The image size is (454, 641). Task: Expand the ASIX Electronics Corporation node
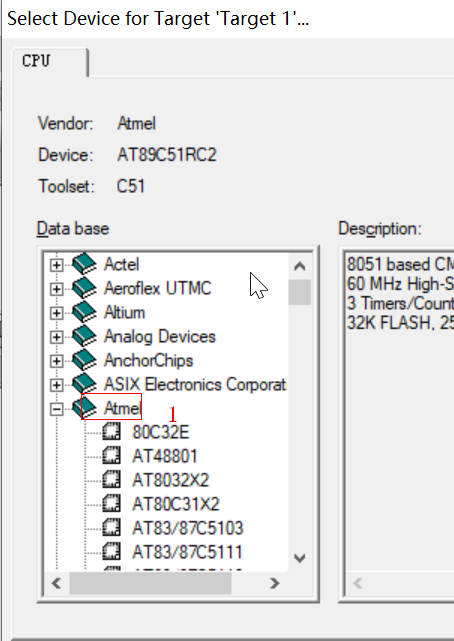(56, 385)
